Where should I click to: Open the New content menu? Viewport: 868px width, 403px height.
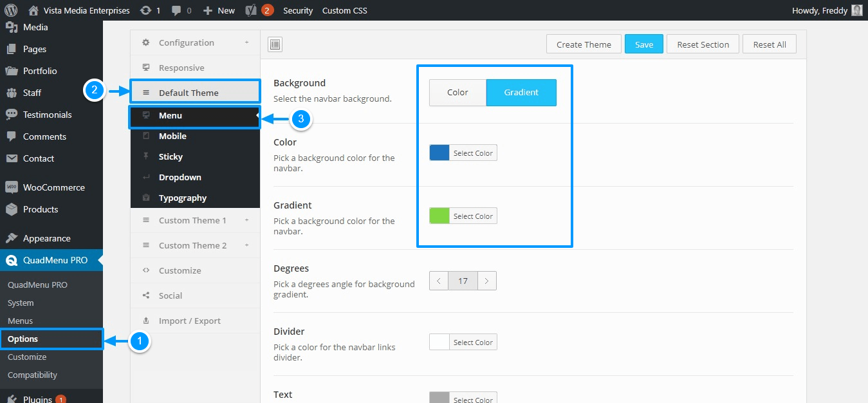tap(219, 10)
